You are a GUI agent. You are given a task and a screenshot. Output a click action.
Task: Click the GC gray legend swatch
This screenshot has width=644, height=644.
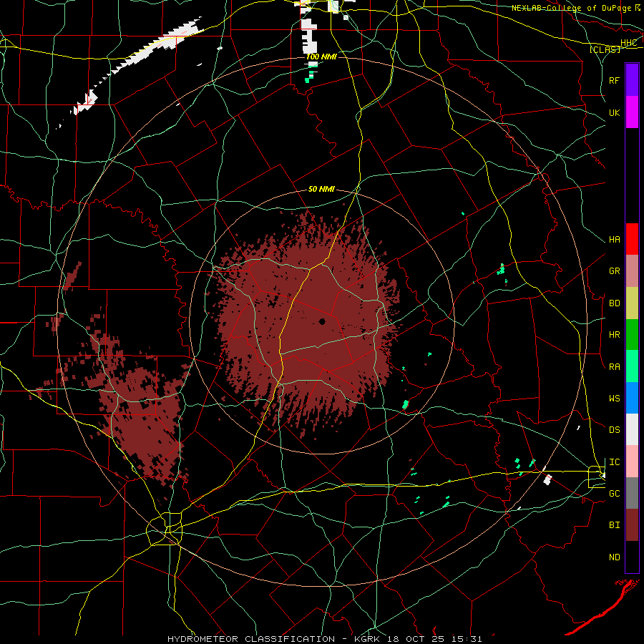(632, 493)
